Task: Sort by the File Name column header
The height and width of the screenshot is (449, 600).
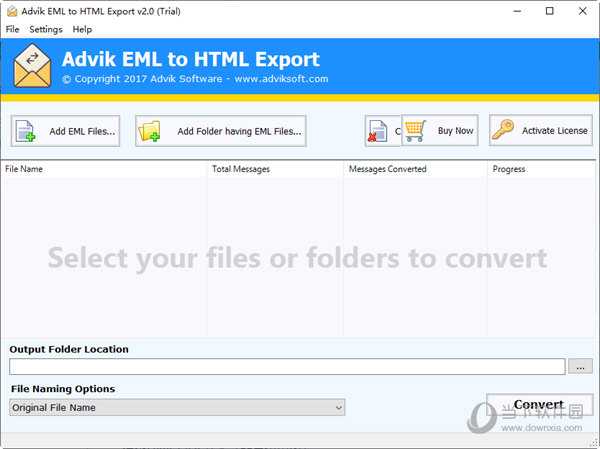Action: (104, 169)
